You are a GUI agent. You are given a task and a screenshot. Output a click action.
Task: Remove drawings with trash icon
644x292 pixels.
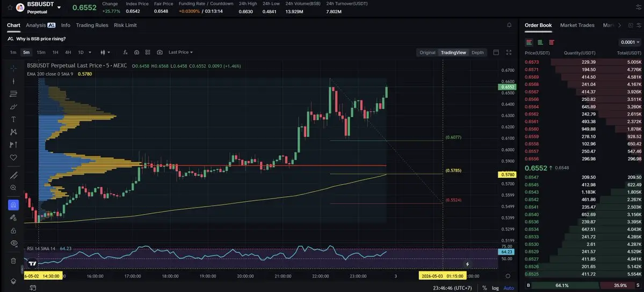pyautogui.click(x=13, y=261)
